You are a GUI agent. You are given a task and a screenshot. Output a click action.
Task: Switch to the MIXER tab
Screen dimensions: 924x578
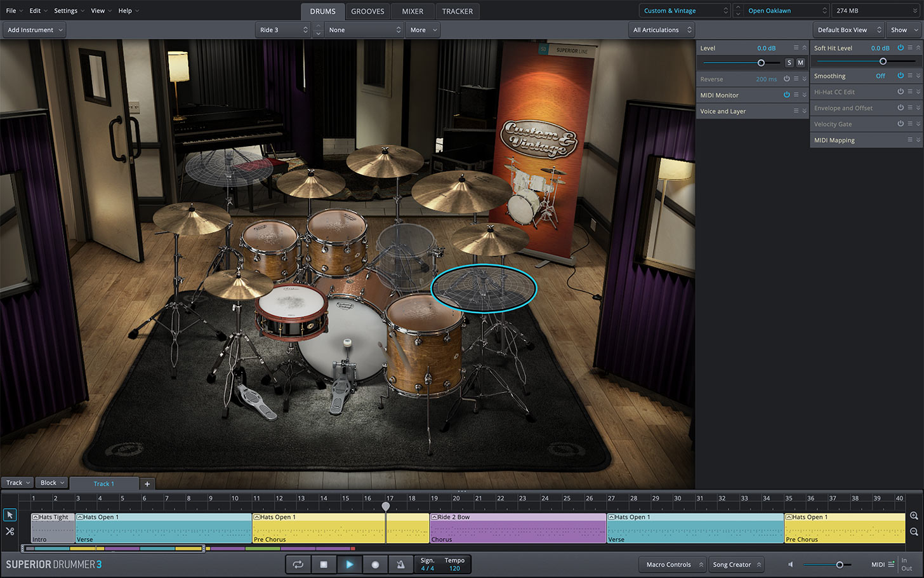(x=412, y=11)
